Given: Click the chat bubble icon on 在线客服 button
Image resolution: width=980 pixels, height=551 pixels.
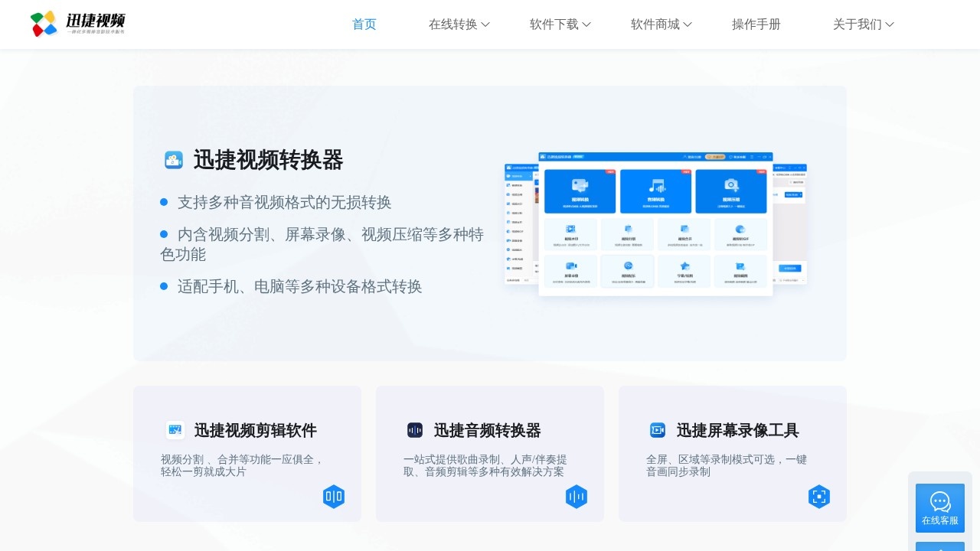Looking at the screenshot, I should click(940, 502).
